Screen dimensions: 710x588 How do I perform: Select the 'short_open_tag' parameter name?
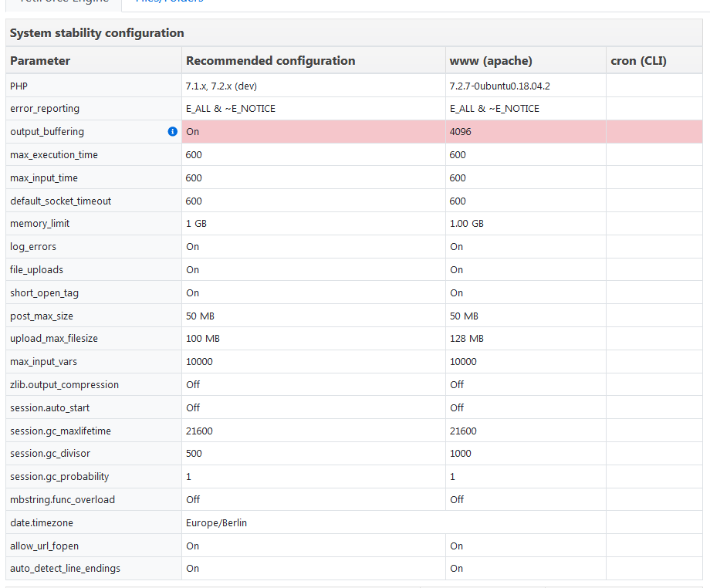(x=45, y=293)
